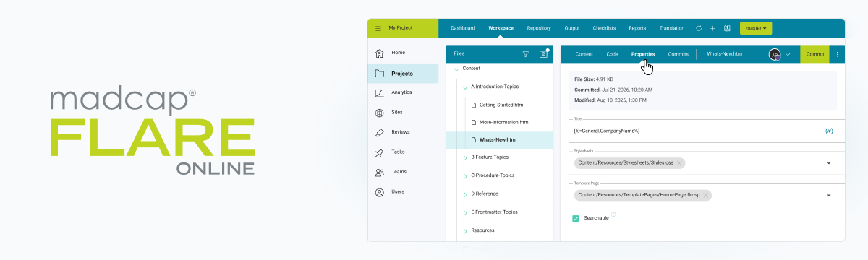Select the Workspace tab
This screenshot has height=260, width=868.
point(501,28)
